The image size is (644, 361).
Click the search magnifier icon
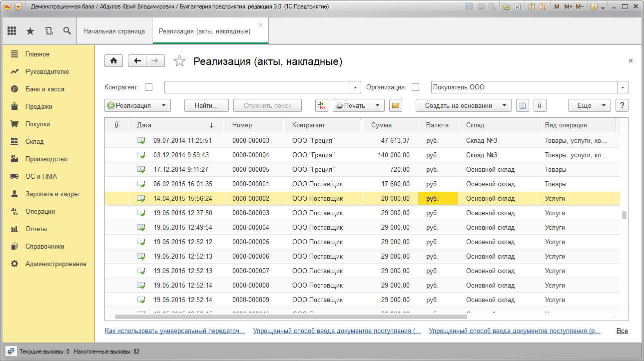pos(67,31)
